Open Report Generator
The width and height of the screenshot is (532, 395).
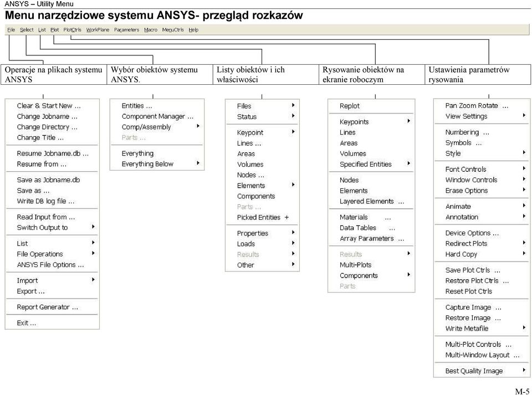tap(52, 307)
